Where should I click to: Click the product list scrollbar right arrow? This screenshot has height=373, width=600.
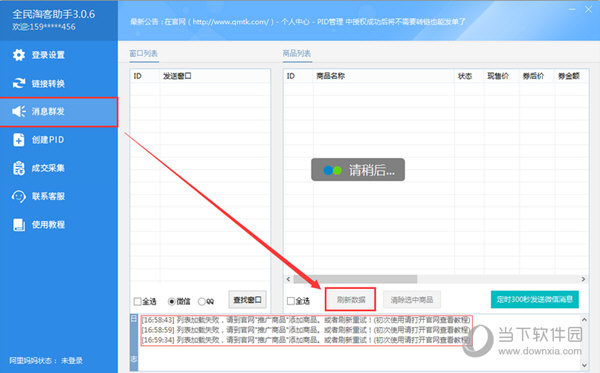pyautogui.click(x=583, y=279)
